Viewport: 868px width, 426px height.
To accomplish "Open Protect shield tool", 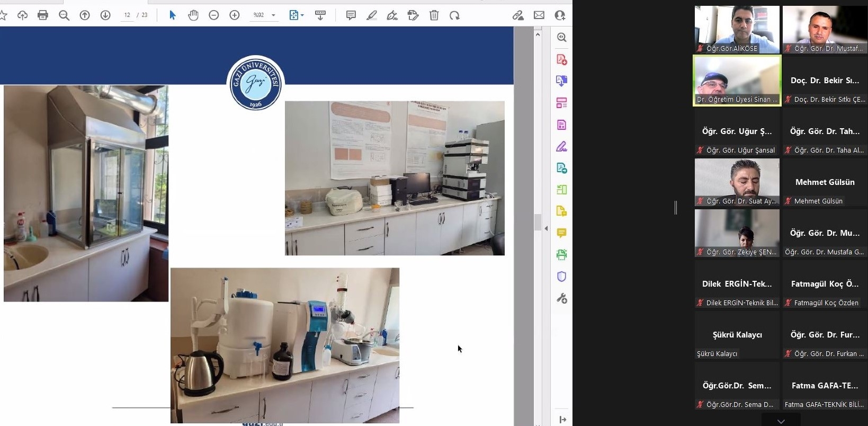I will (x=561, y=277).
